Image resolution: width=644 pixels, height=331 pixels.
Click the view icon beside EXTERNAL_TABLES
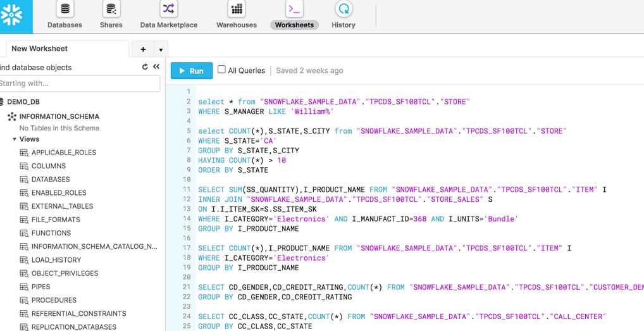(x=24, y=206)
